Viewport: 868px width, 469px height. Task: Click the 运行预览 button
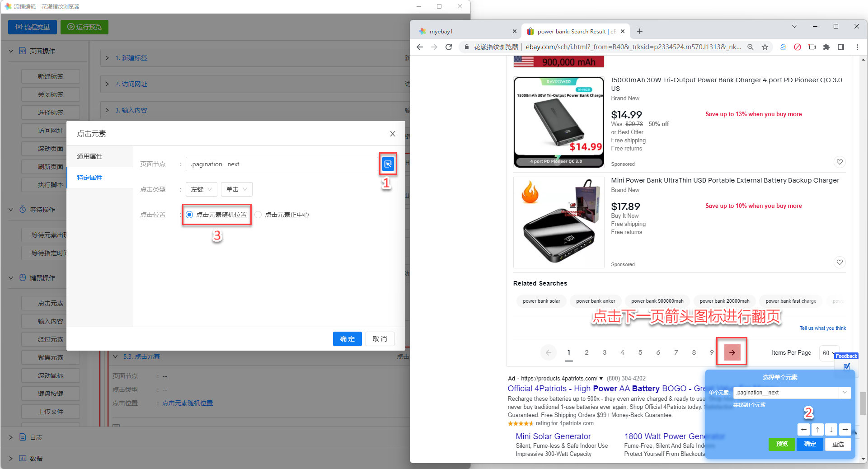point(84,27)
